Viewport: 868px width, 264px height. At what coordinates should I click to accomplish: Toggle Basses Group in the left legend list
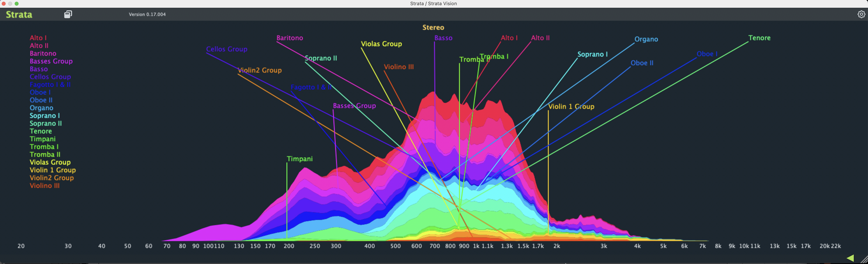pos(51,61)
